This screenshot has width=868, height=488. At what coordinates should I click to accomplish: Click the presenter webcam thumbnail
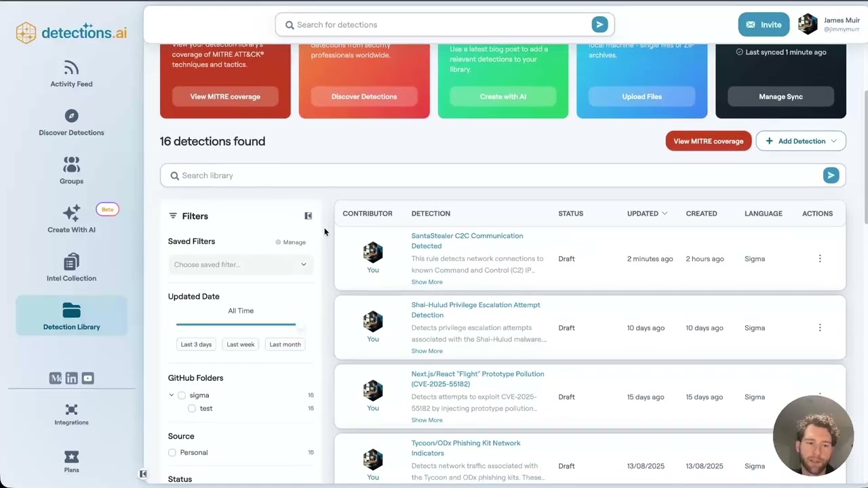pyautogui.click(x=813, y=436)
